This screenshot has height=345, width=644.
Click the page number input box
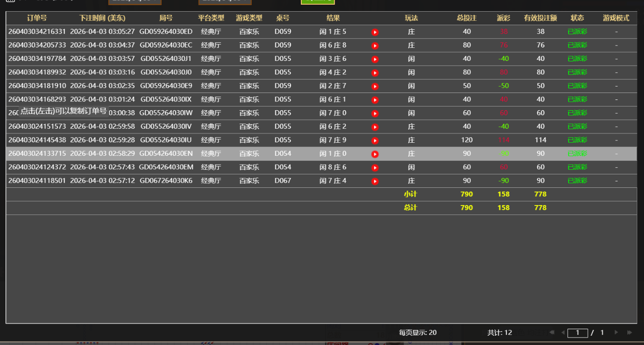578,332
